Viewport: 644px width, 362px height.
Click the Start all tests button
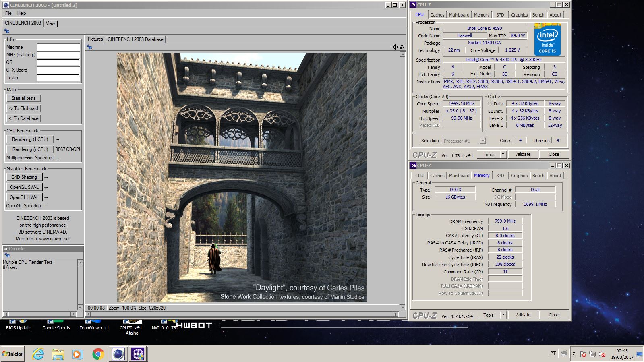23,98
